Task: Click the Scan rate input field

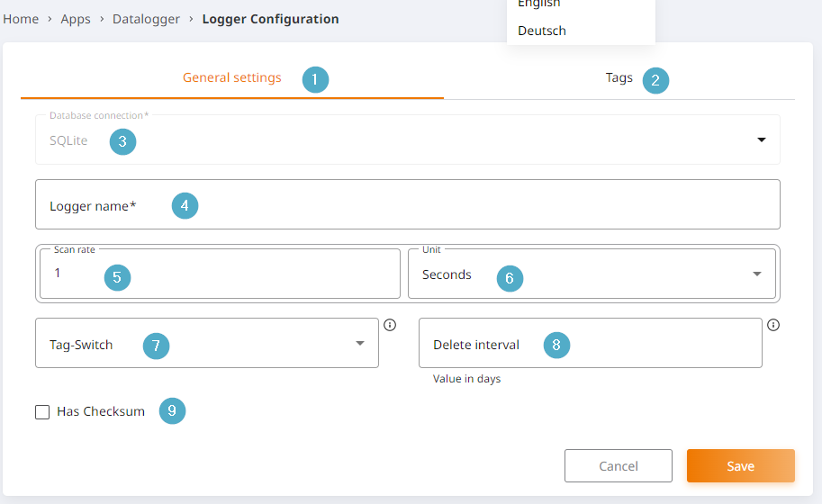Action: pyautogui.click(x=220, y=274)
